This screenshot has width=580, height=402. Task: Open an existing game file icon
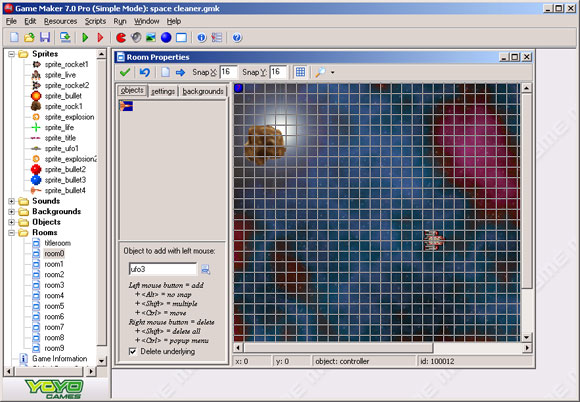click(29, 37)
